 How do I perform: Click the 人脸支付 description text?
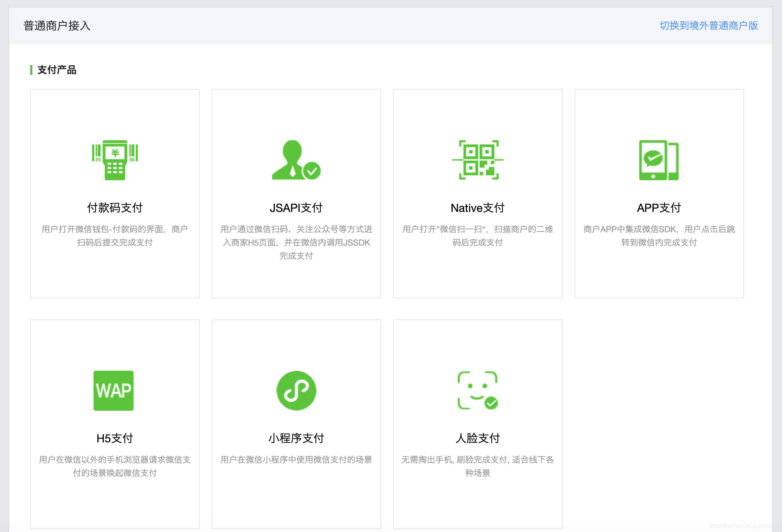pyautogui.click(x=477, y=466)
